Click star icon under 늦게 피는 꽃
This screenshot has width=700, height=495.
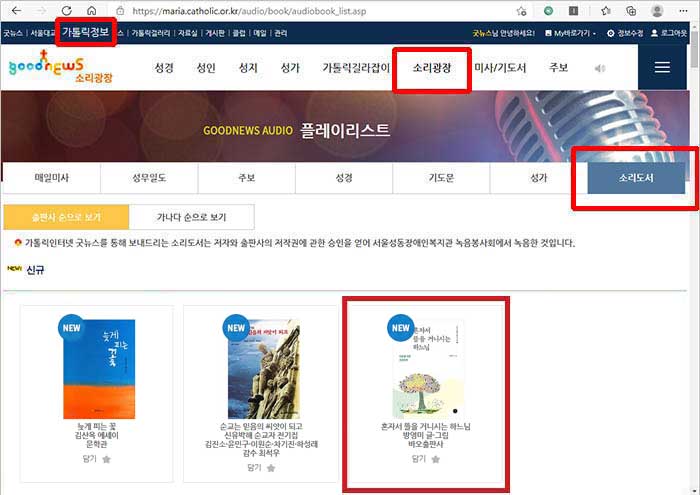pyautogui.click(x=106, y=460)
